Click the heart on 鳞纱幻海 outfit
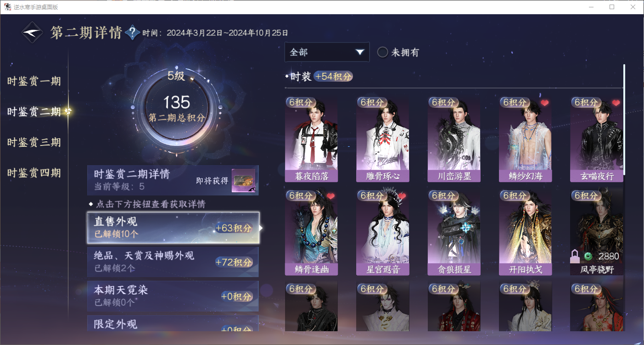This screenshot has width=644, height=345. click(x=544, y=103)
